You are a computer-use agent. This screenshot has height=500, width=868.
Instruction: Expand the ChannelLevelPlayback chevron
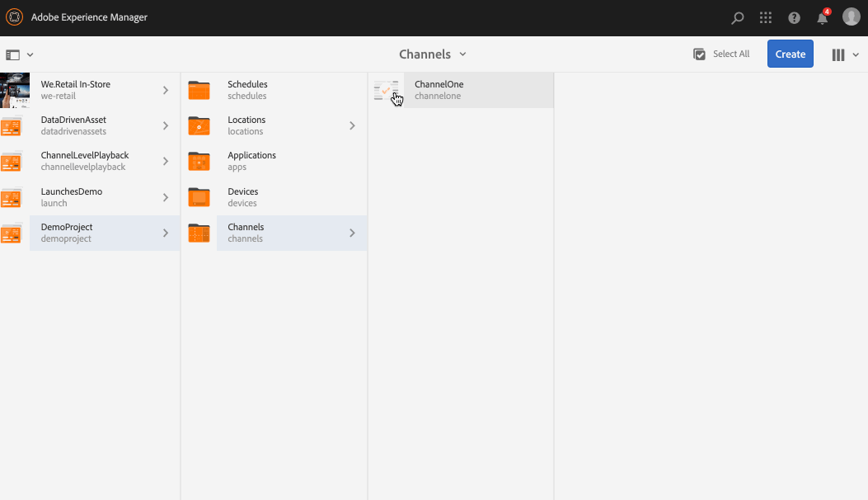tap(165, 162)
